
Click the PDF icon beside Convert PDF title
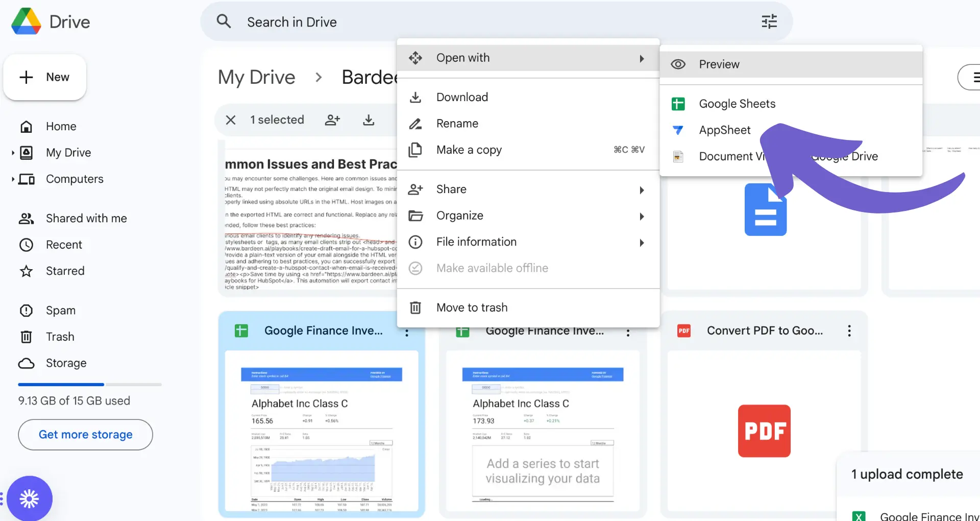[x=684, y=331]
